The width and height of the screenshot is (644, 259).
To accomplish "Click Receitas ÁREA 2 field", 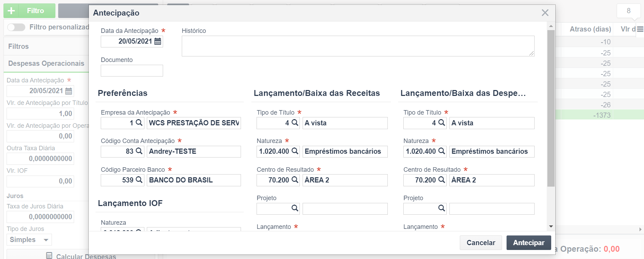I will 345,180.
